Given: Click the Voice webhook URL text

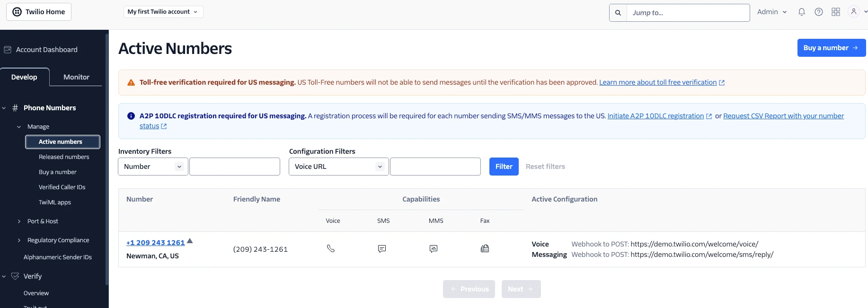Looking at the screenshot, I should (x=694, y=244).
